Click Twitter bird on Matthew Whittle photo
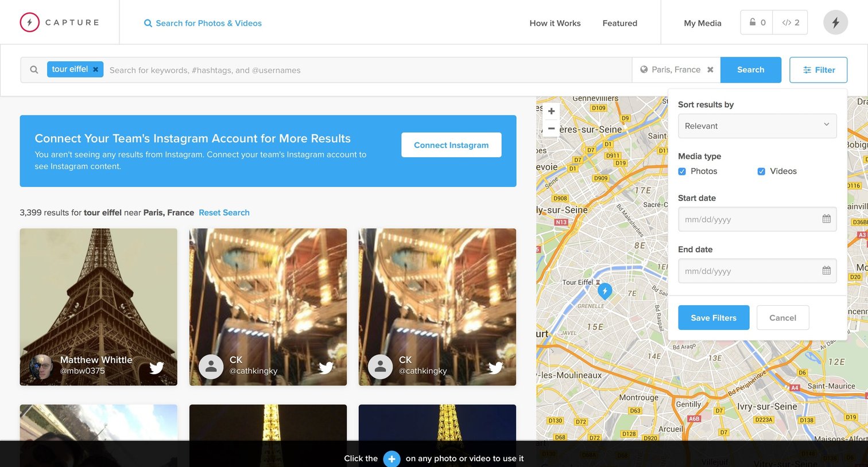The image size is (868, 467). pyautogui.click(x=157, y=367)
